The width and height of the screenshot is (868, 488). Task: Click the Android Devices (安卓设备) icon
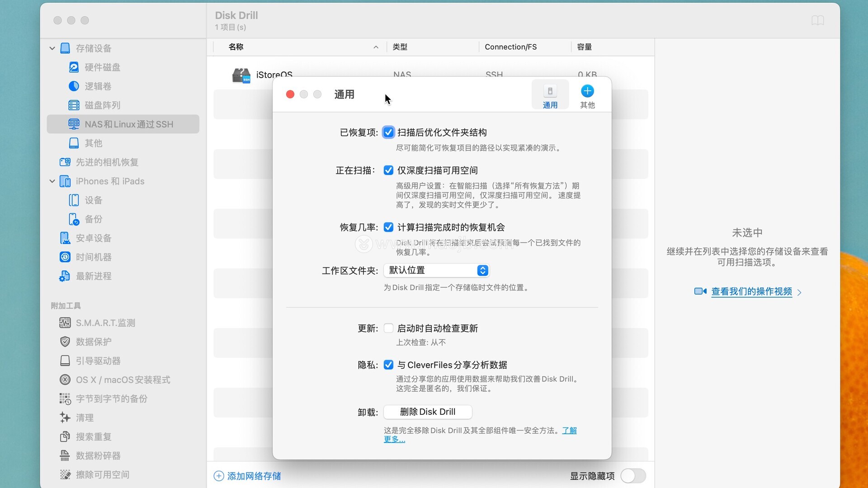point(65,238)
